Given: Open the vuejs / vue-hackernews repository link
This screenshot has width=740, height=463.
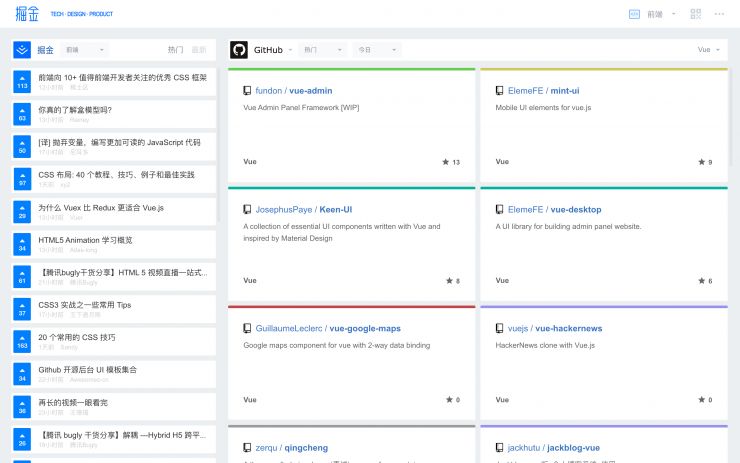Looking at the screenshot, I should [x=555, y=328].
